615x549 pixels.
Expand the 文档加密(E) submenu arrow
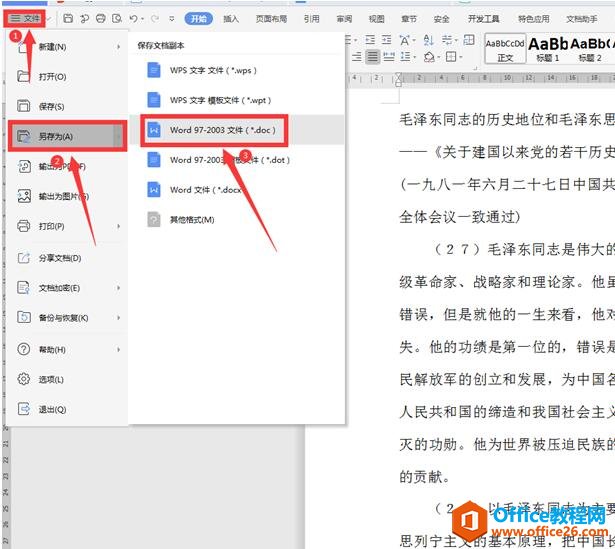(118, 288)
